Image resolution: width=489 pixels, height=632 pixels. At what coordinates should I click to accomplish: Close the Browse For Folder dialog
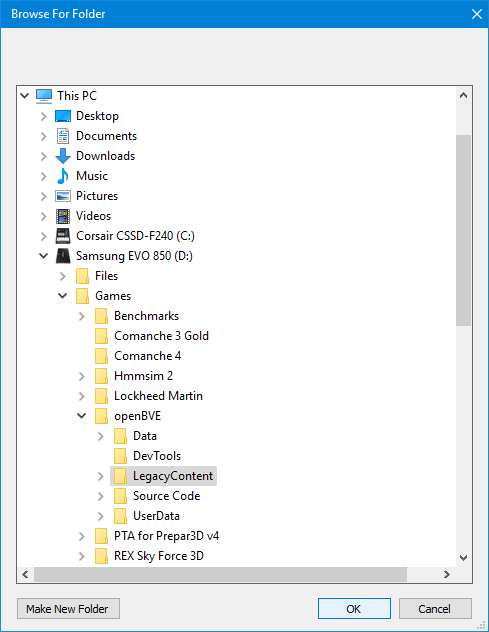(477, 14)
